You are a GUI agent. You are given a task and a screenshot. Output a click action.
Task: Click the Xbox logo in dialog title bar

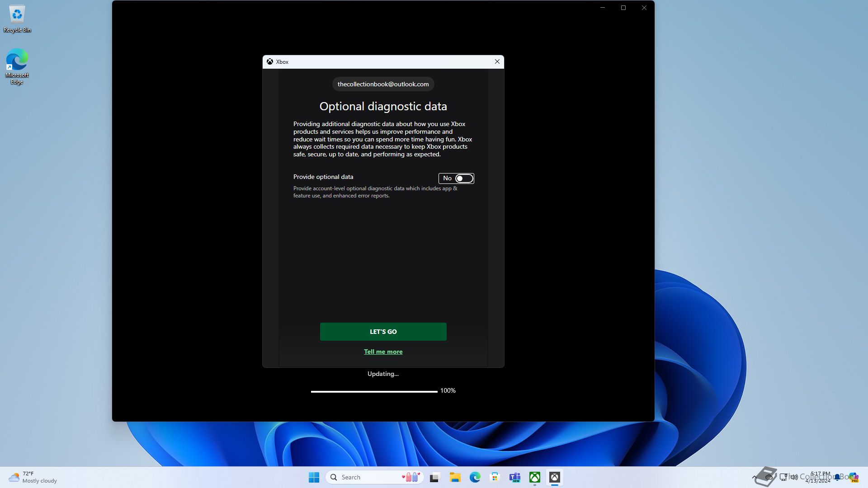(x=270, y=61)
